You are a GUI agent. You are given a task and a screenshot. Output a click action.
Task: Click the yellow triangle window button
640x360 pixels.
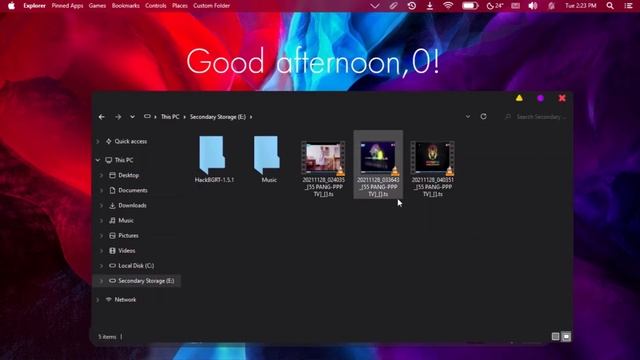pyautogui.click(x=519, y=98)
